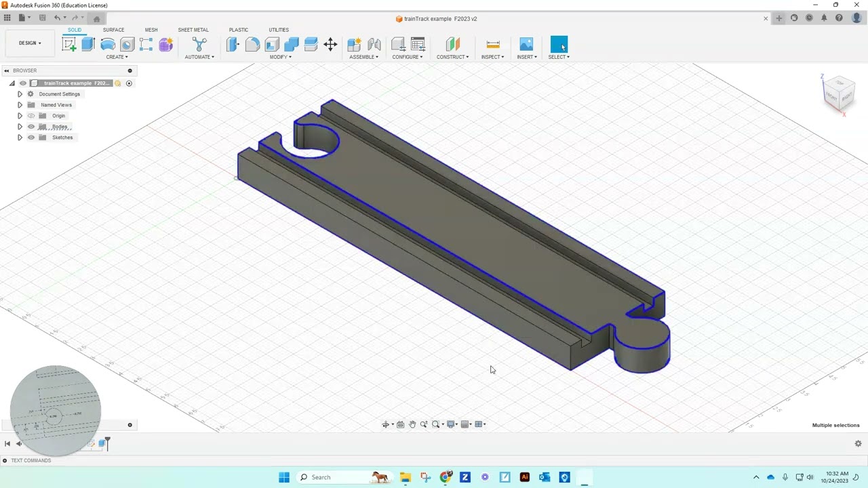
Task: Expand the Sketches node
Action: [20, 138]
